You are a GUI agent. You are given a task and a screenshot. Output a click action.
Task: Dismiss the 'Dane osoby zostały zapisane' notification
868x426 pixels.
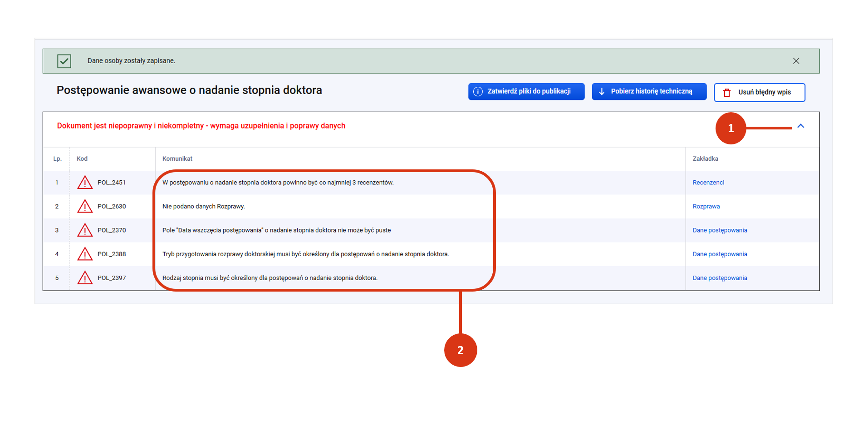pos(796,61)
